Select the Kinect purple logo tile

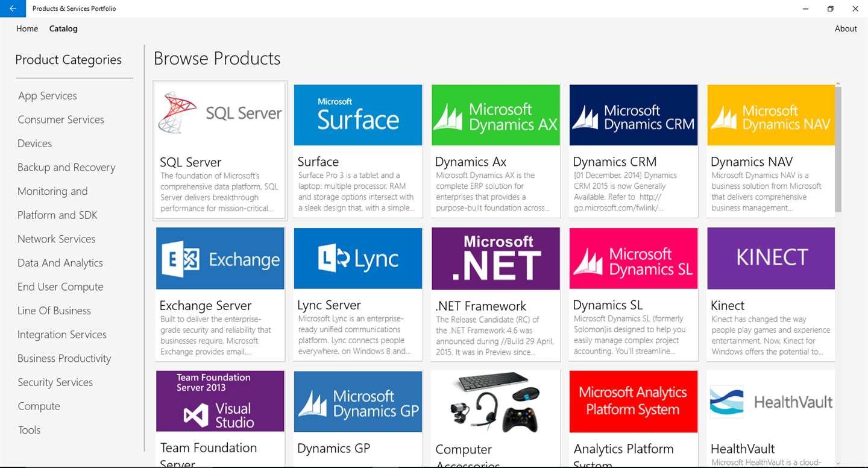[771, 259]
